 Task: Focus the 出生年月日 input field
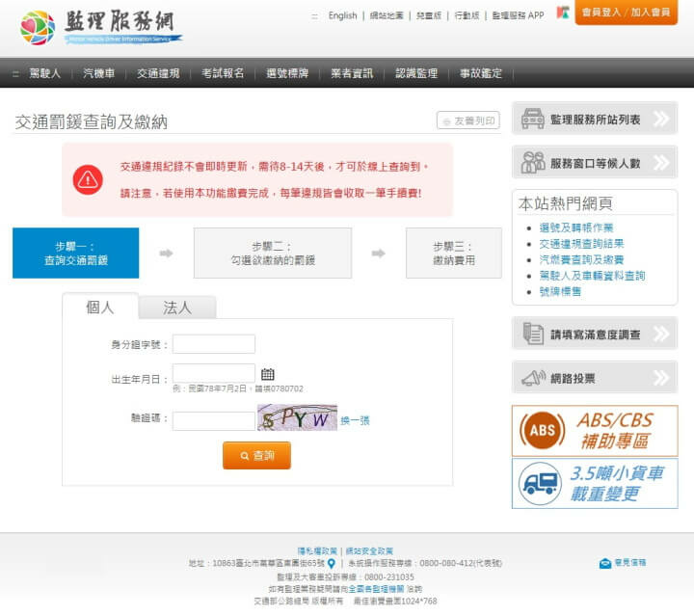(214, 373)
